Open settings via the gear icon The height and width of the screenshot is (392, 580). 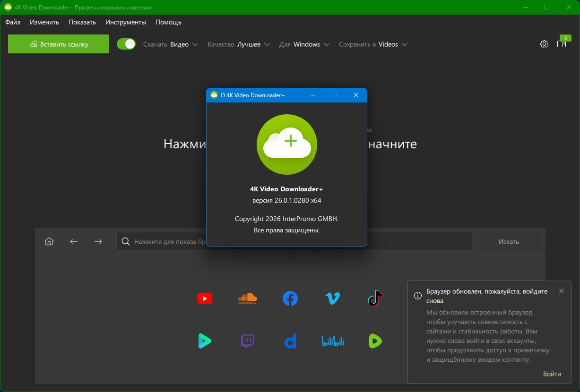544,44
